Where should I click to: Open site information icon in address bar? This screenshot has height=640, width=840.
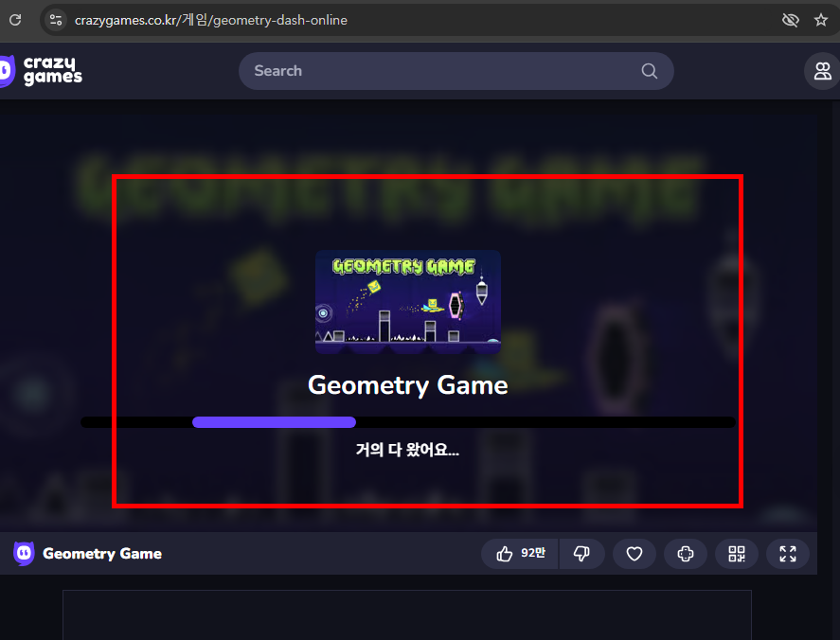(x=56, y=20)
